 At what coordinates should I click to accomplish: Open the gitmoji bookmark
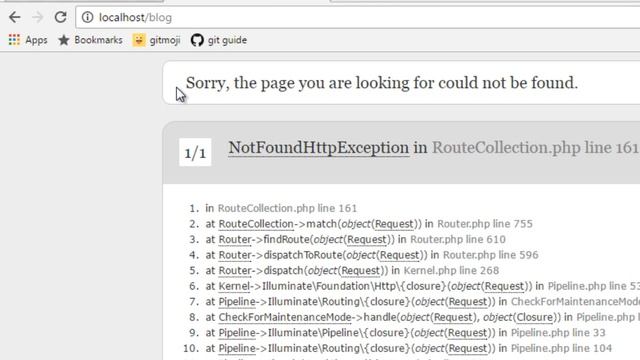157,40
